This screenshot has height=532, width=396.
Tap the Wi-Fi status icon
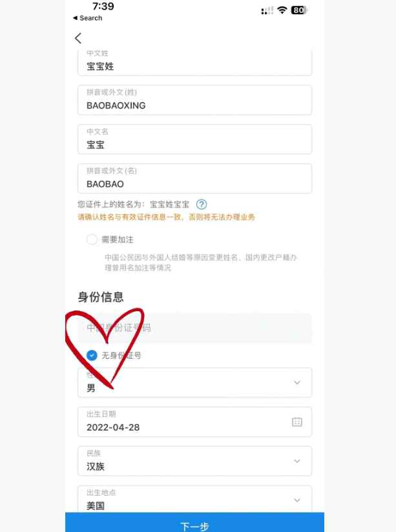coord(282,10)
